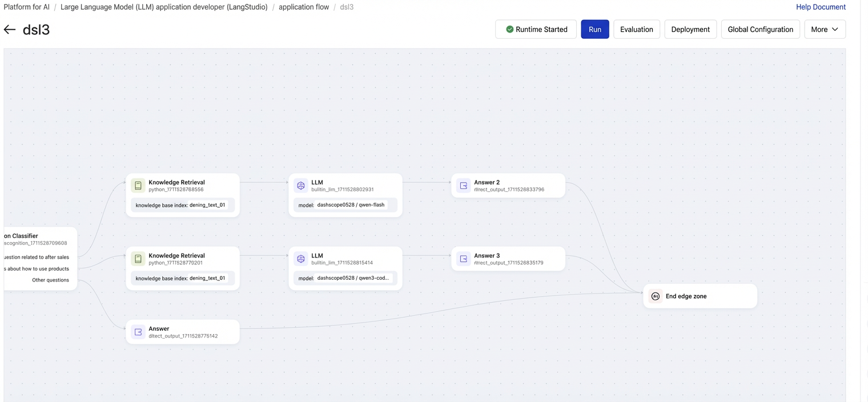Open the Help Document link

821,7
